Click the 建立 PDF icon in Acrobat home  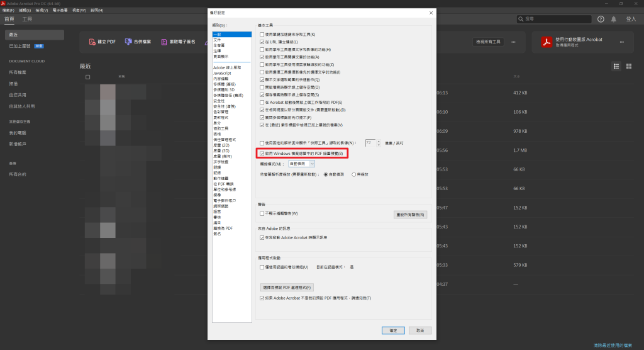point(92,42)
